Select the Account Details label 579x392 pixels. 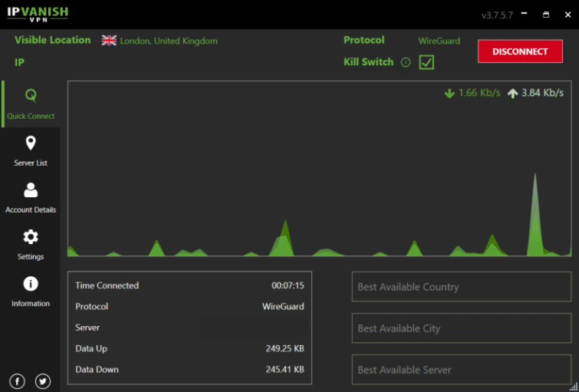coord(31,210)
